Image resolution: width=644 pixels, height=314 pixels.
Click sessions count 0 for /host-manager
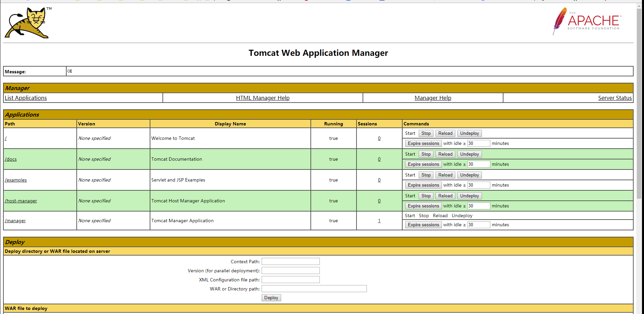(x=379, y=201)
